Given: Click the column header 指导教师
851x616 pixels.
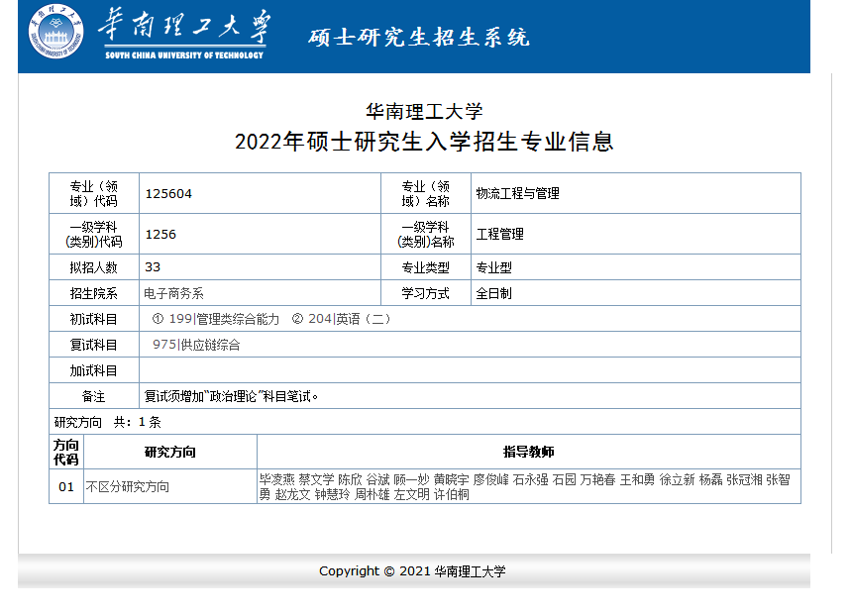Looking at the screenshot, I should (x=529, y=452).
